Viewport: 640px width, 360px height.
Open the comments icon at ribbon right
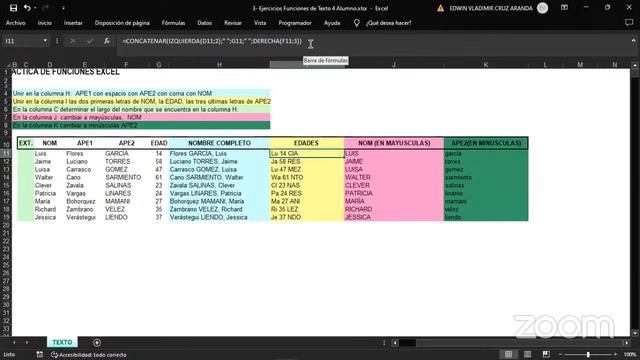pos(629,23)
